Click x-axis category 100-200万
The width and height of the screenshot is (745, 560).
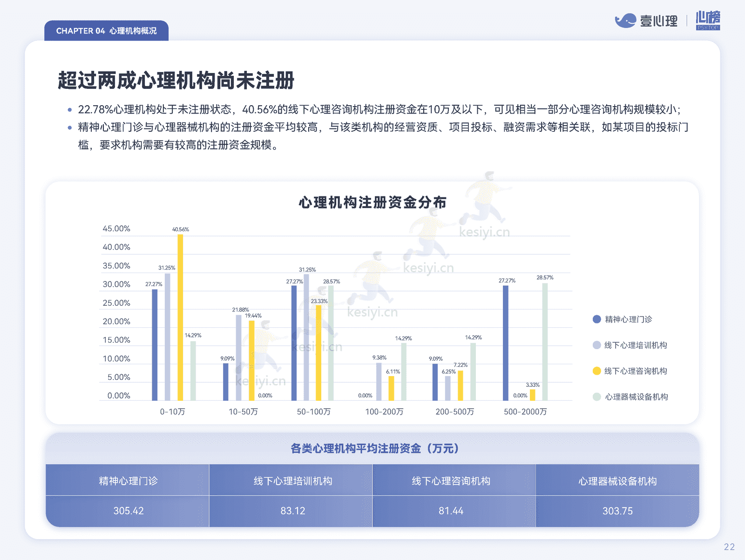click(384, 412)
